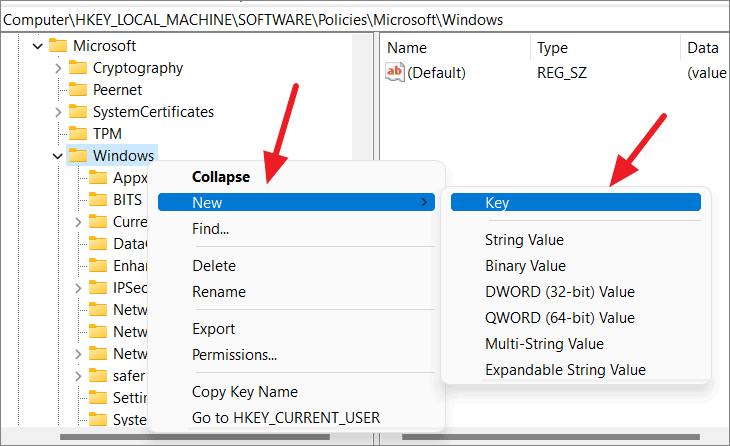Select Permissions... in context menu
The image size is (730, 446).
[234, 355]
